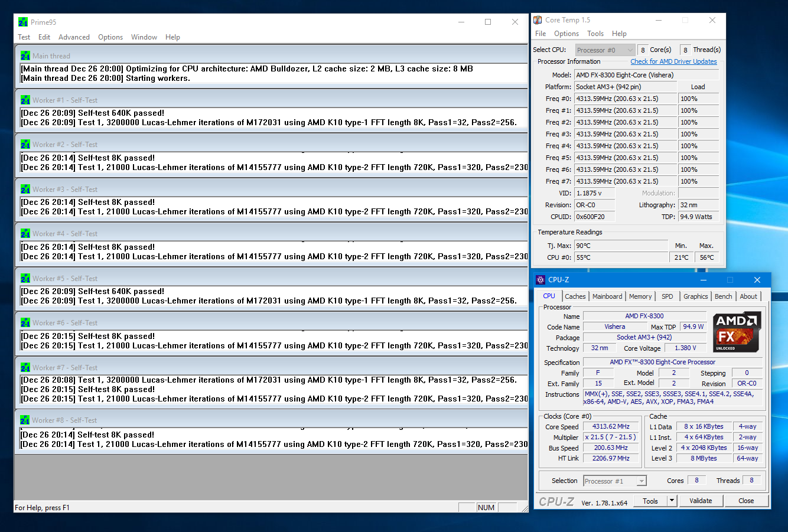The image size is (788, 532).
Task: Minimize the CPU-Z window
Action: [x=703, y=280]
